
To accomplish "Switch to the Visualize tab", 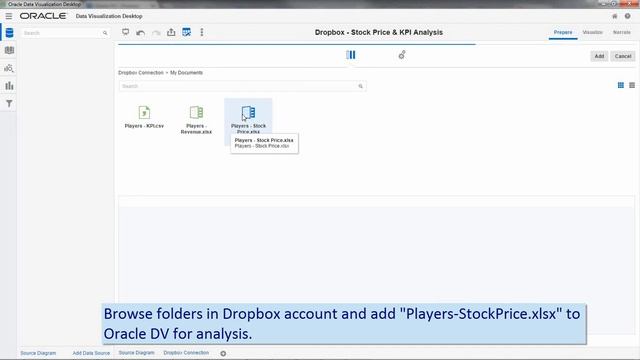I will coord(593,32).
